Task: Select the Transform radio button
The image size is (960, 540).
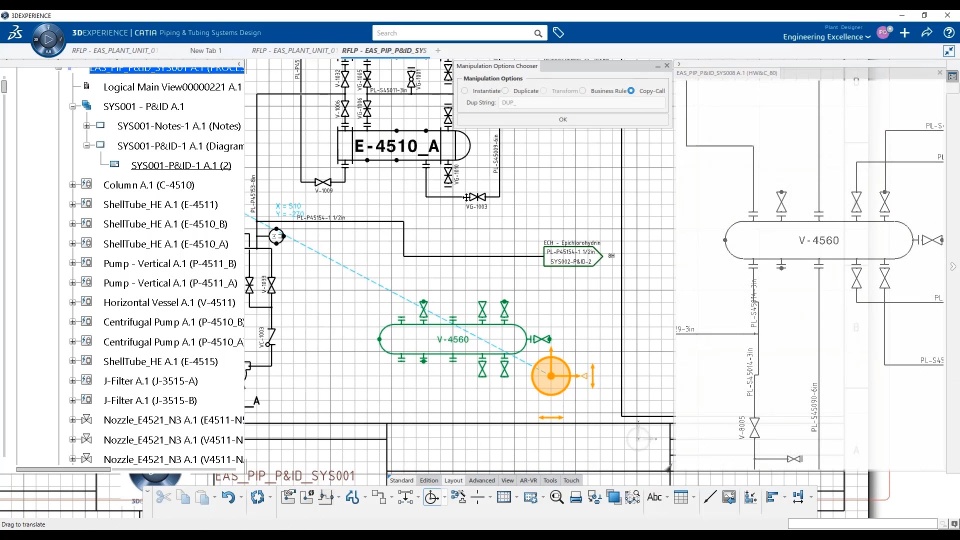Action: point(544,91)
